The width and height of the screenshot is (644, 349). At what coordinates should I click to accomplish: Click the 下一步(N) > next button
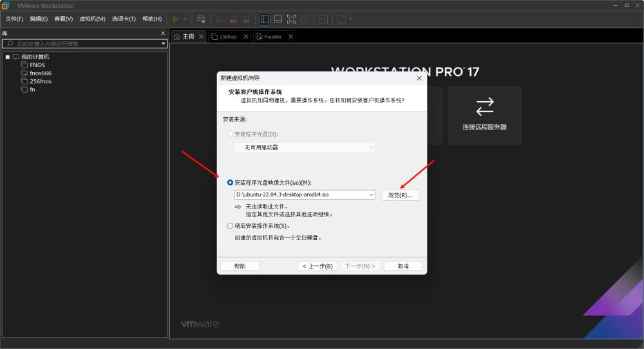[360, 266]
